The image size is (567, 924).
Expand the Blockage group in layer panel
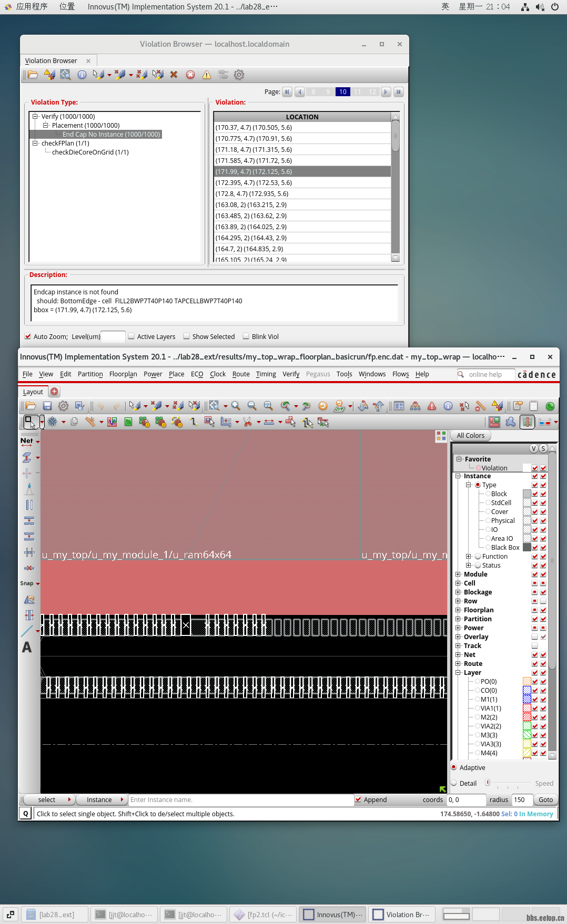(458, 592)
